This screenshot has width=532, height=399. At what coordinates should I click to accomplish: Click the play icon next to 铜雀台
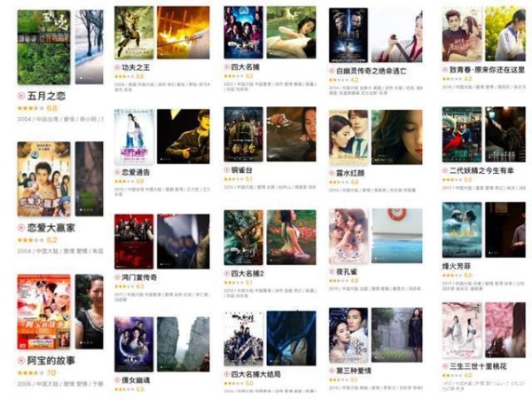click(227, 170)
